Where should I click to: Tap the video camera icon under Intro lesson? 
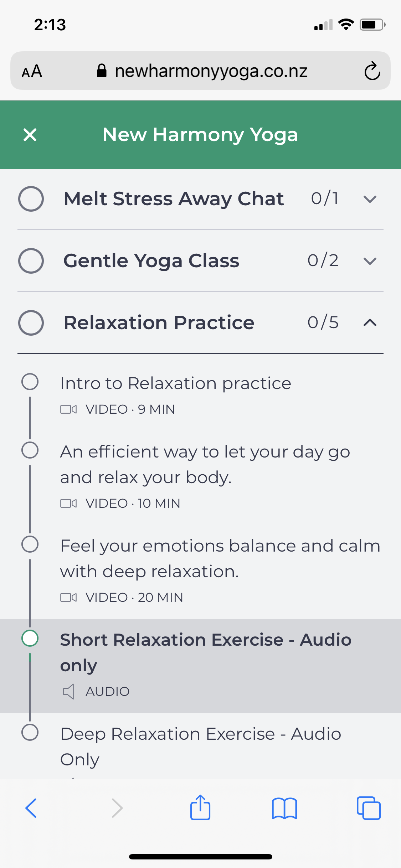coord(68,409)
